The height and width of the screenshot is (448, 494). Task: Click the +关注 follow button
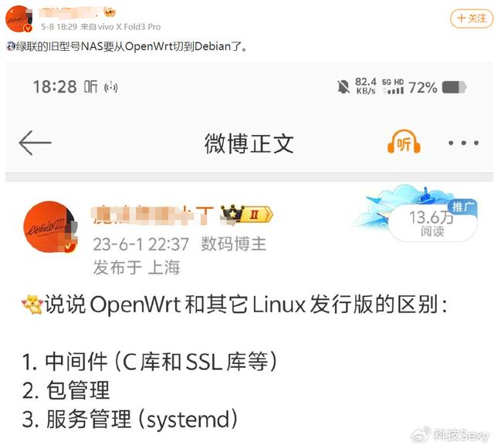coord(472,19)
